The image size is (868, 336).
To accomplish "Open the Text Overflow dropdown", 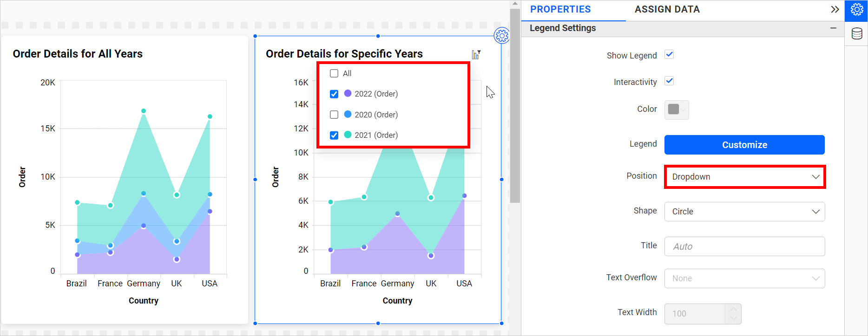I will (744, 278).
